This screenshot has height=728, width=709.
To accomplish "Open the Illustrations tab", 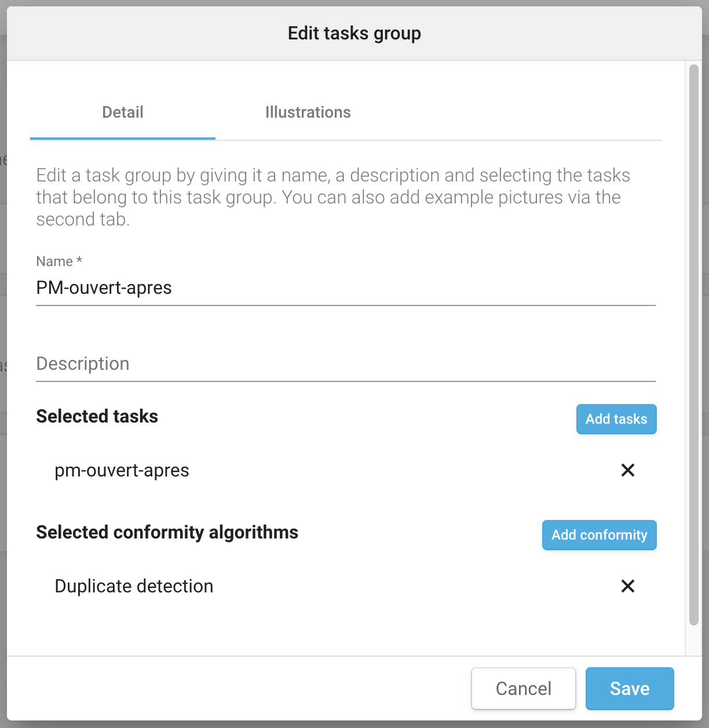I will point(308,112).
